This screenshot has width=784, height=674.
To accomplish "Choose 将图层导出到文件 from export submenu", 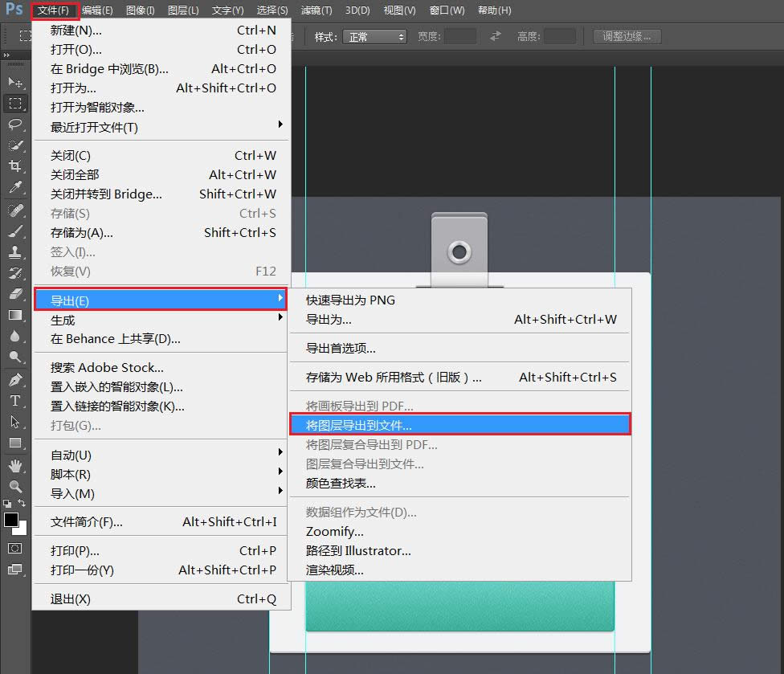I will [x=459, y=425].
